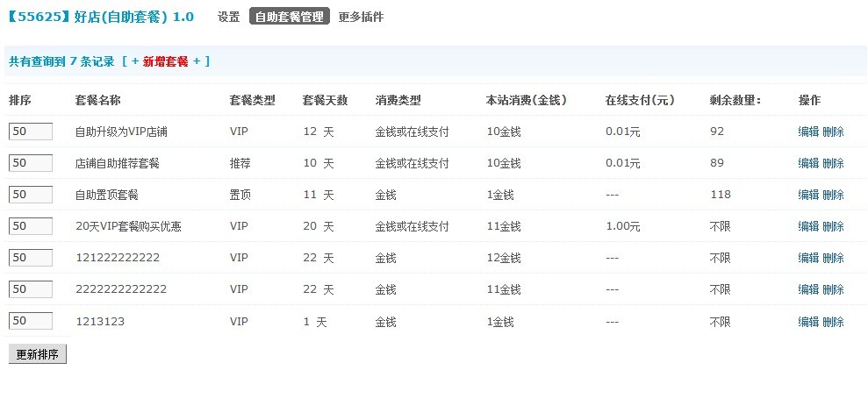Edit the 121222222222 package
868x420 pixels.
pyautogui.click(x=808, y=258)
